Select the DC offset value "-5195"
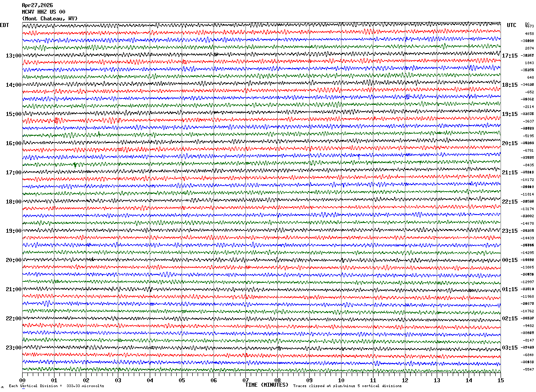This screenshot has width=536, height=392. click(x=528, y=136)
